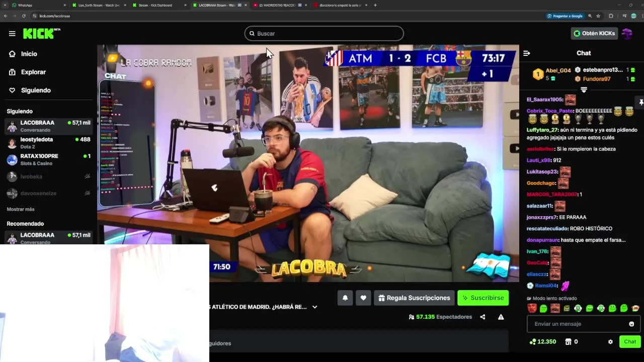The width and height of the screenshot is (644, 362).
Task: Click username rescatateculiado in chat
Action: click(x=547, y=228)
